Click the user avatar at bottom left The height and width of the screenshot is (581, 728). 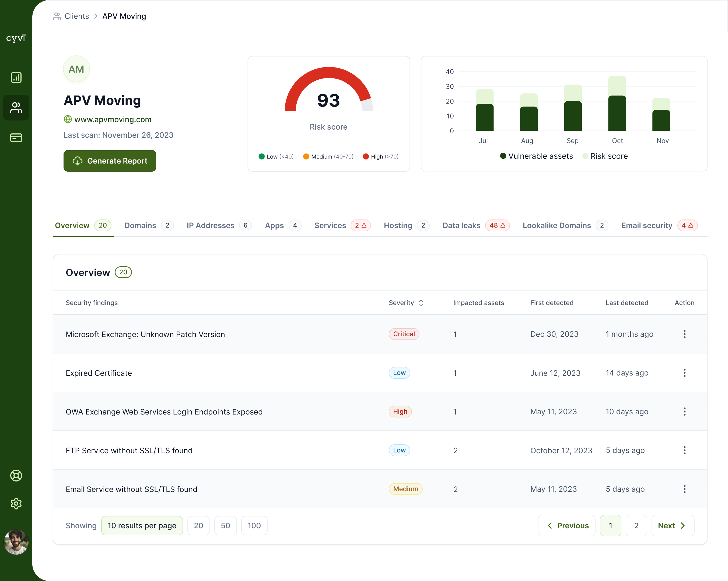tap(16, 542)
